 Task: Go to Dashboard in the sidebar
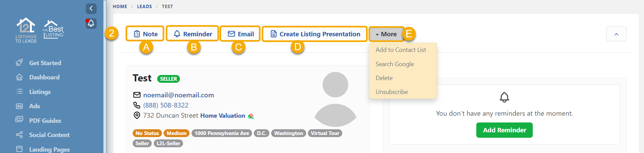[x=44, y=77]
